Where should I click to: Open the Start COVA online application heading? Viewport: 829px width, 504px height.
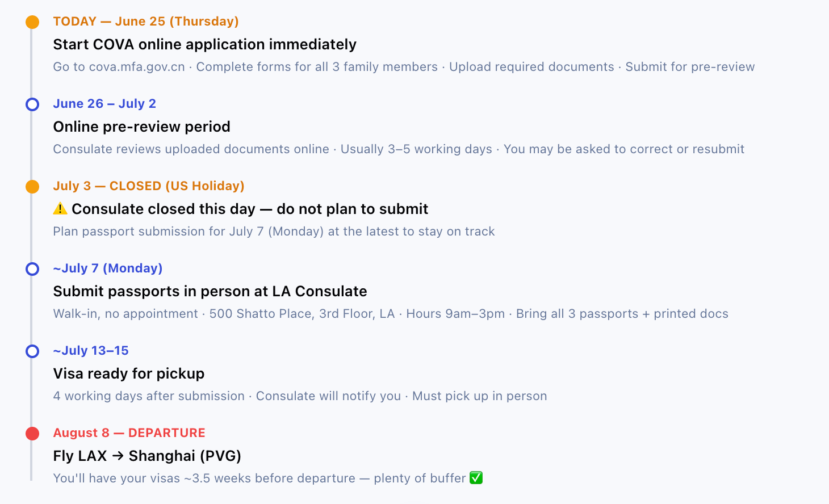204,44
